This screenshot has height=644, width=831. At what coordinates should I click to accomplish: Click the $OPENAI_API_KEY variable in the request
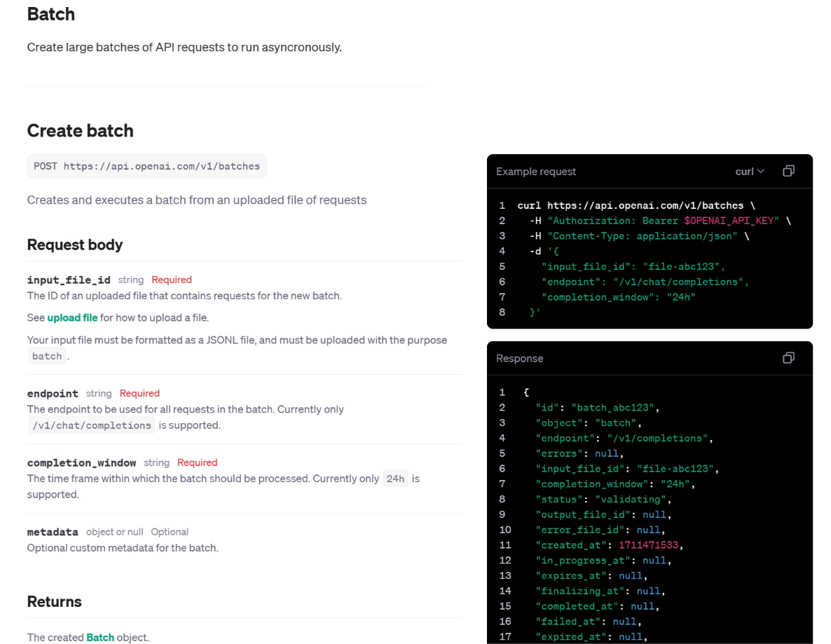[732, 221]
